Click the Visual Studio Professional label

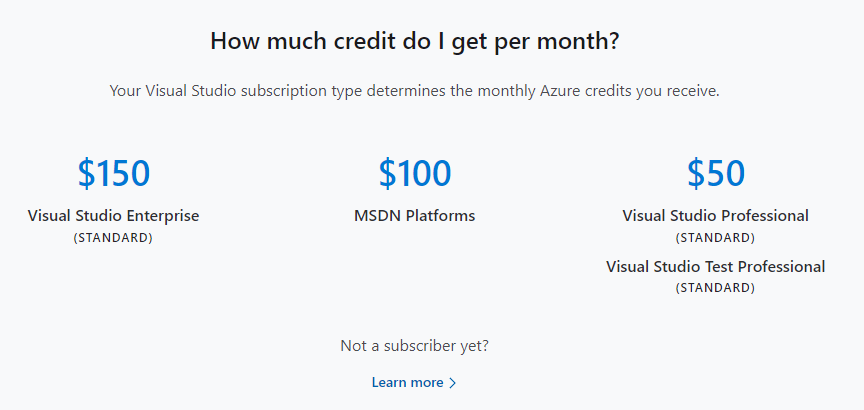716,215
